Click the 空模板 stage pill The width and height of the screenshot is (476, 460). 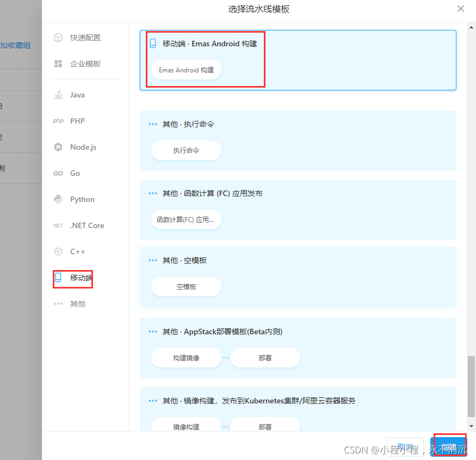click(x=186, y=286)
